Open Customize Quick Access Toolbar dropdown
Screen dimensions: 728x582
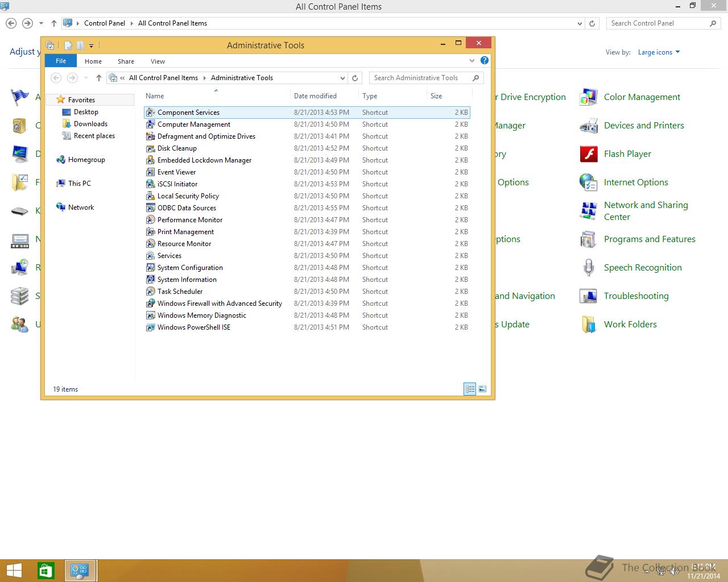point(91,45)
